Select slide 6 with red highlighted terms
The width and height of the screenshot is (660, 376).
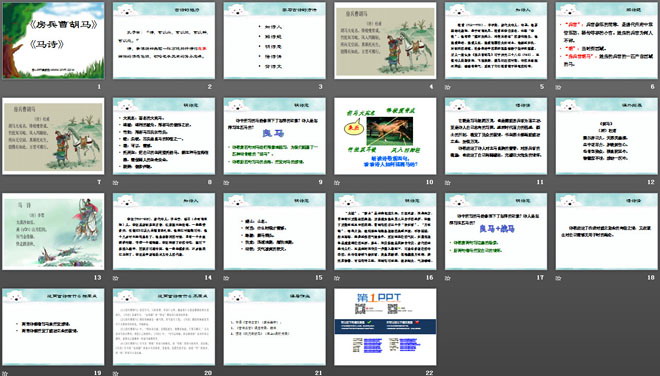click(x=607, y=40)
